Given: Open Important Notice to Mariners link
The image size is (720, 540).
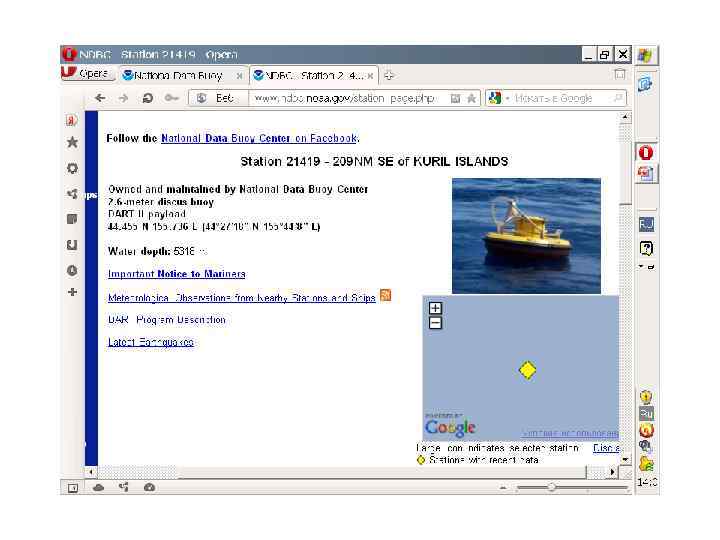Looking at the screenshot, I should [177, 274].
